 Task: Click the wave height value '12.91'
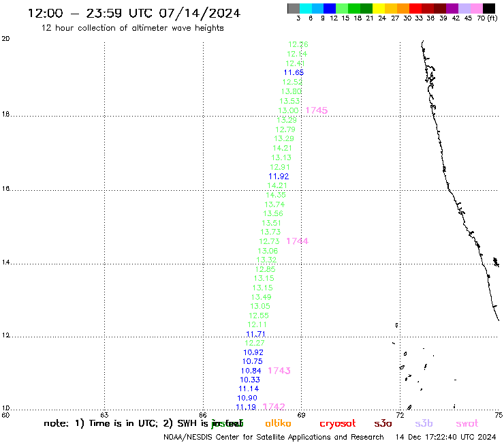pos(280,167)
